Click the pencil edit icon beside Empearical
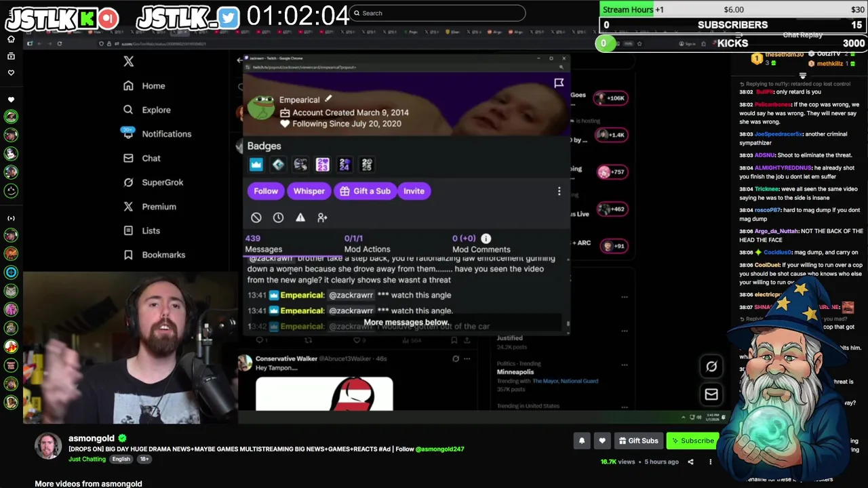The image size is (868, 488). tap(328, 99)
